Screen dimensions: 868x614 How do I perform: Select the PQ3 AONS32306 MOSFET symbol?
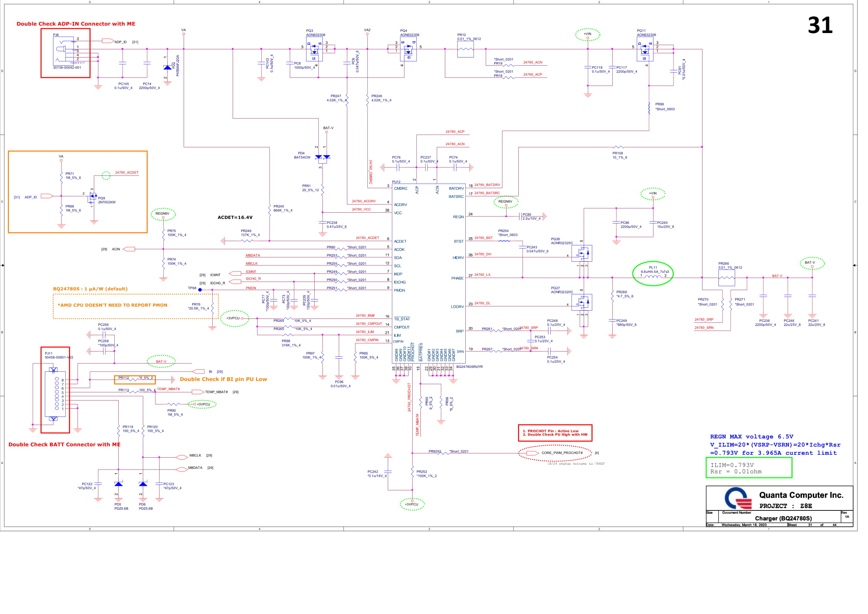(x=314, y=49)
